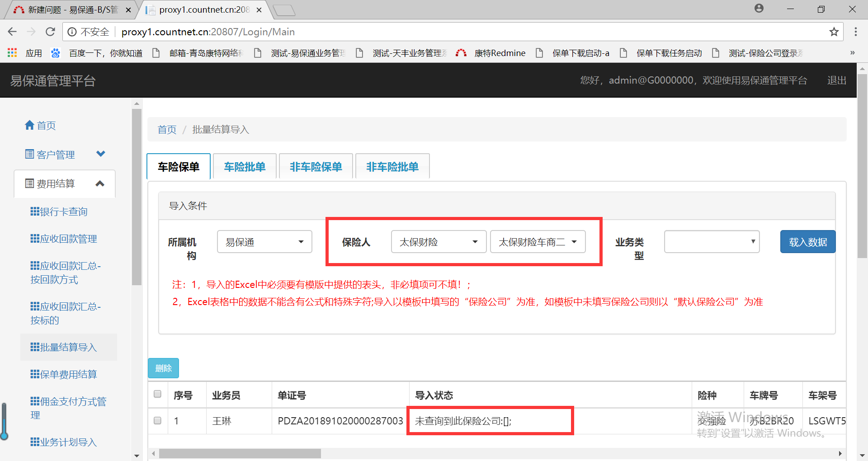This screenshot has height=461, width=868.
Task: Toggle the select-all checkbox in table header
Action: tap(157, 394)
